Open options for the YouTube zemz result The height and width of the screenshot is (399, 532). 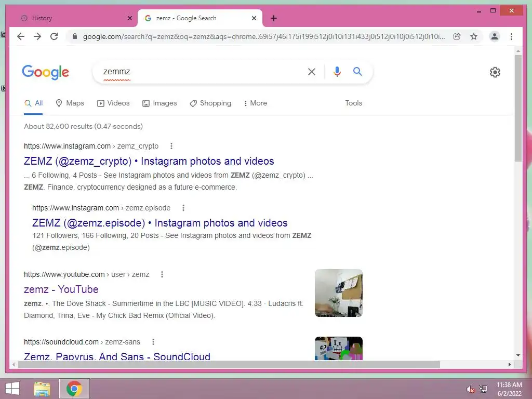pyautogui.click(x=162, y=274)
